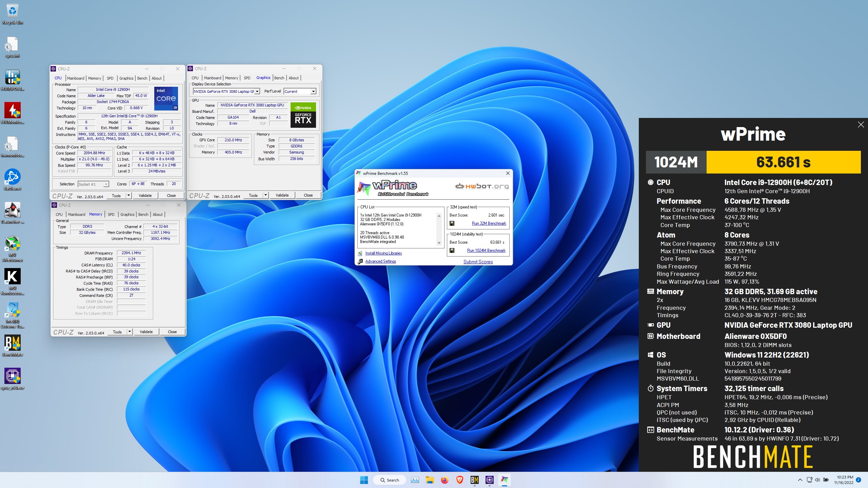The width and height of the screenshot is (868, 488).
Task: Open the Intel Extreme Tuning Utility shortcut
Action: (13, 315)
